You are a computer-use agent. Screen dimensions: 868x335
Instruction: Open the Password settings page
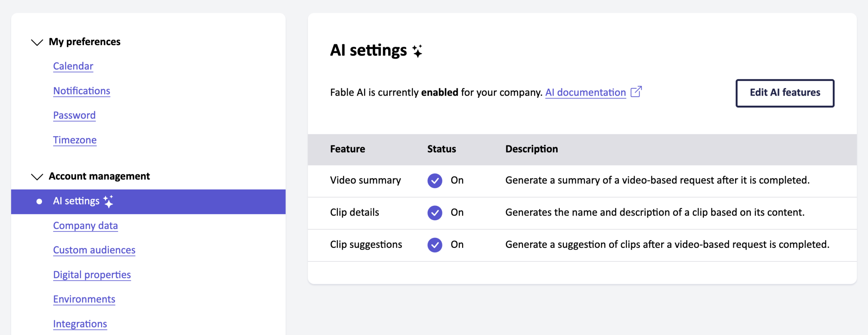(x=74, y=115)
